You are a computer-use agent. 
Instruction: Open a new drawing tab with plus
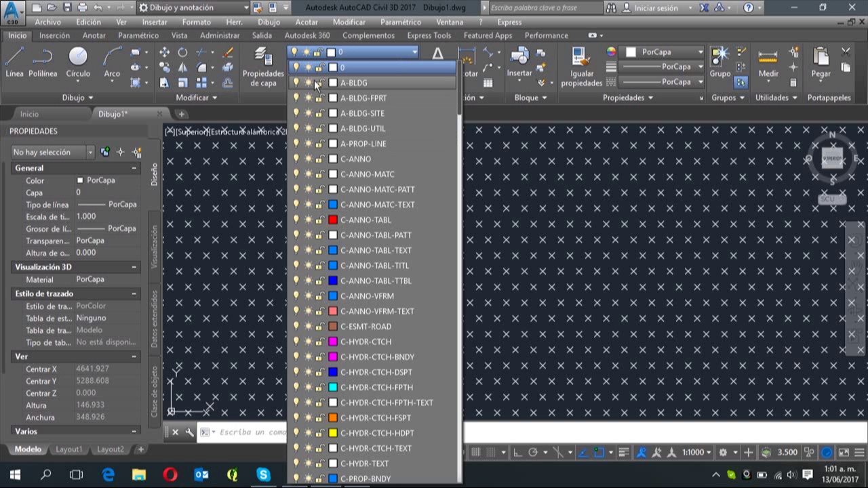[x=181, y=114]
